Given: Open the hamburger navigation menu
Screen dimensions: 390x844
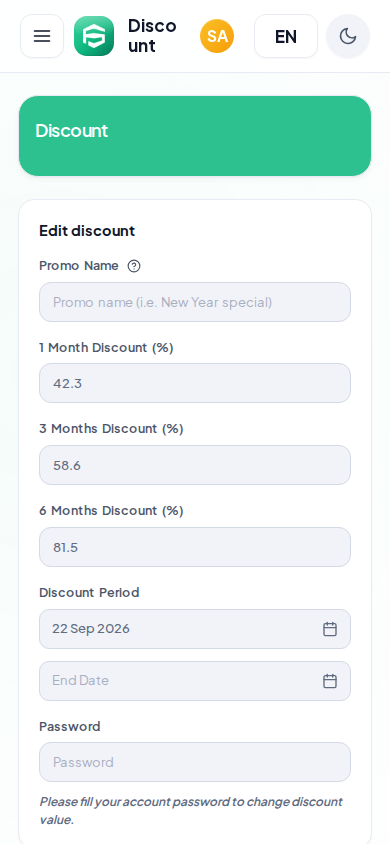Looking at the screenshot, I should point(42,36).
